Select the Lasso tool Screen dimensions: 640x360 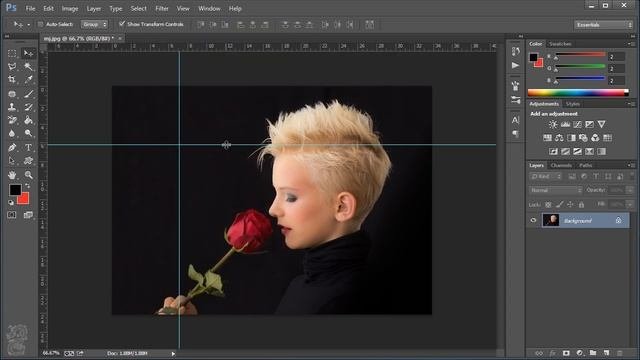click(12, 66)
